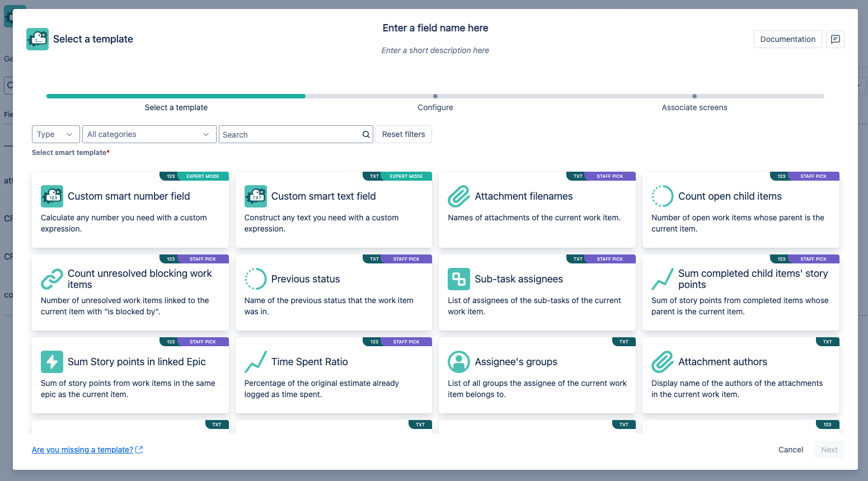Click the search magnifier icon
This screenshot has height=481, width=868.
pos(366,135)
